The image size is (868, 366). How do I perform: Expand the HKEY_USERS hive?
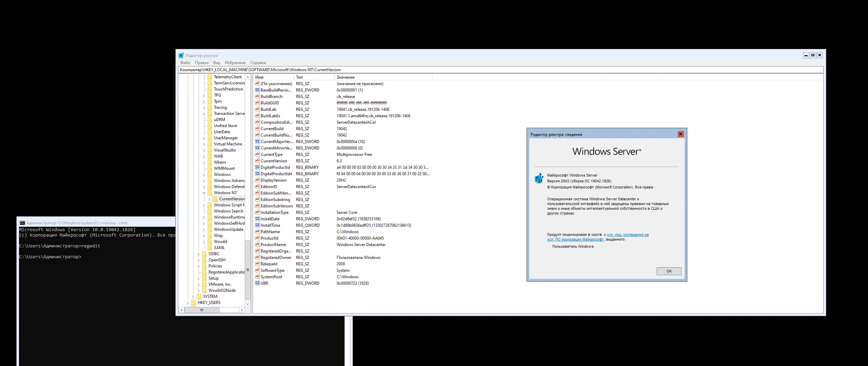coord(188,303)
